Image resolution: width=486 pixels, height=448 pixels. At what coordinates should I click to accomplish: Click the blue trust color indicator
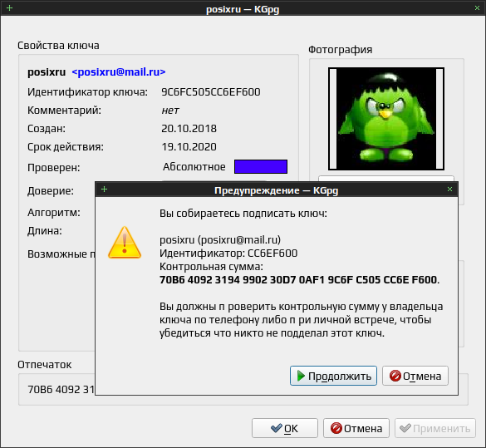click(x=261, y=167)
